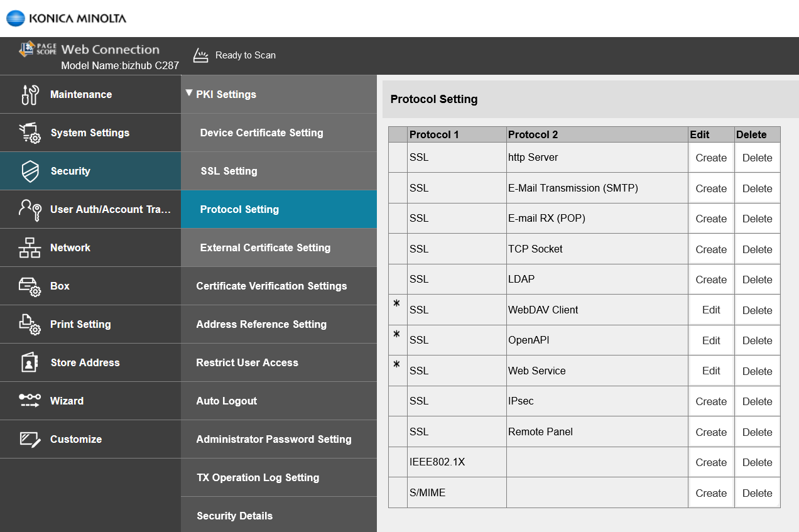Image resolution: width=799 pixels, height=532 pixels.
Task: Select the User Auth/Account Track key icon
Action: click(30, 209)
